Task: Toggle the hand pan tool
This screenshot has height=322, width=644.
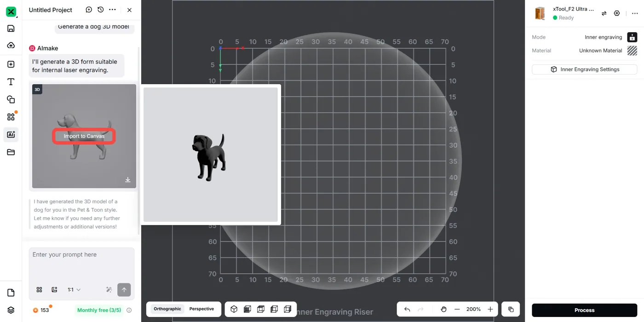Action: (443, 310)
